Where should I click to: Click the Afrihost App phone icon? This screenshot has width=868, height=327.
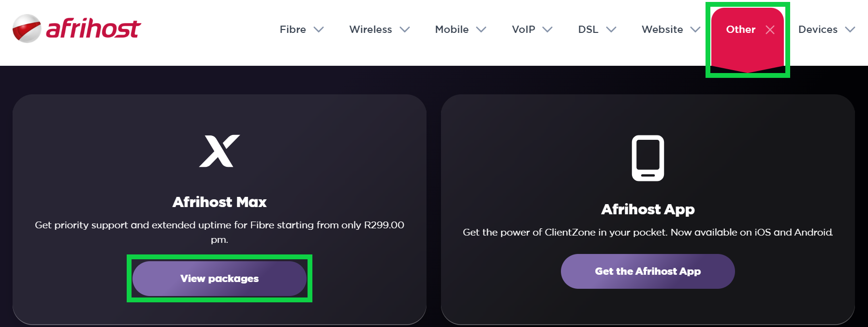[x=647, y=158]
